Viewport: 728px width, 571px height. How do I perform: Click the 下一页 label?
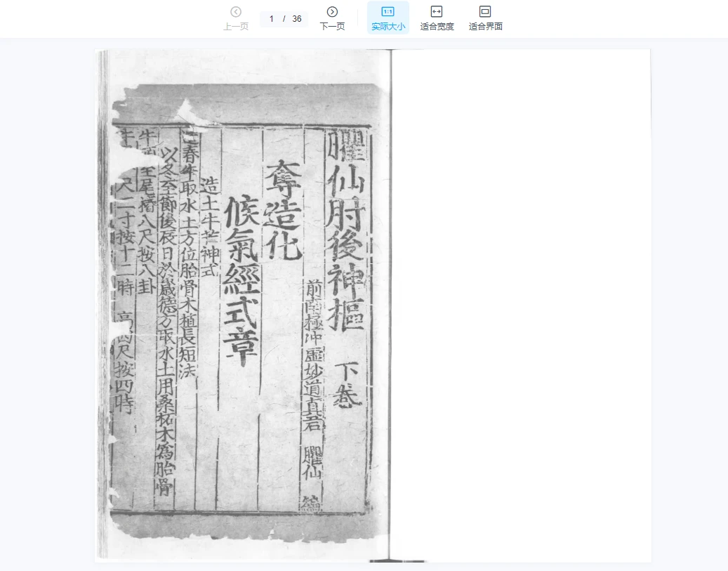(332, 27)
